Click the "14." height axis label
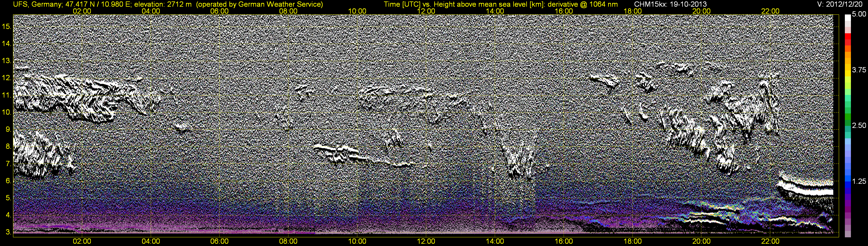868x246 pixels. (7, 43)
